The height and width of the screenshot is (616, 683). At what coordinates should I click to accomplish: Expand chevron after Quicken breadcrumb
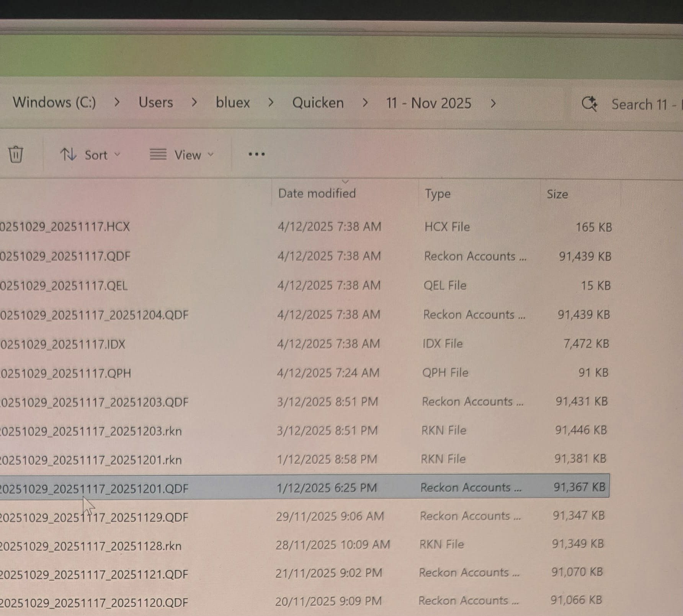(x=365, y=103)
